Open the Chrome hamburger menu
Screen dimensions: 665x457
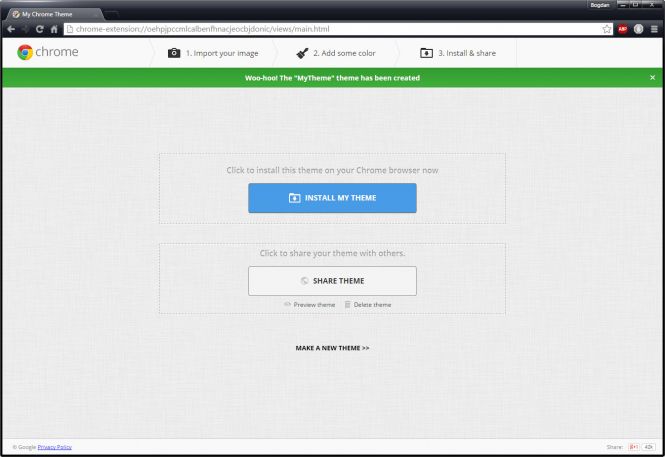coord(654,29)
